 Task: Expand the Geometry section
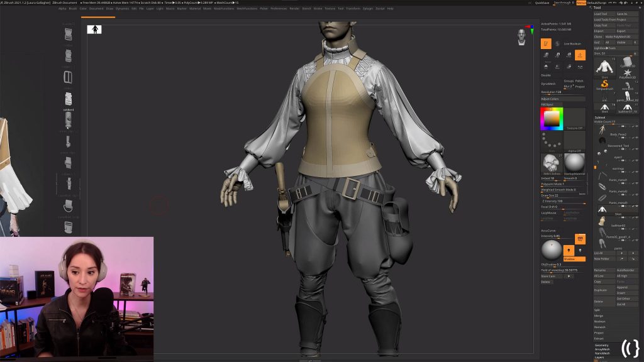(602, 345)
